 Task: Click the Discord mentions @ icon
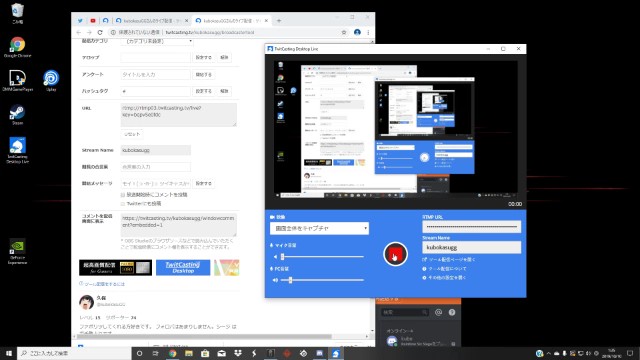click(438, 312)
